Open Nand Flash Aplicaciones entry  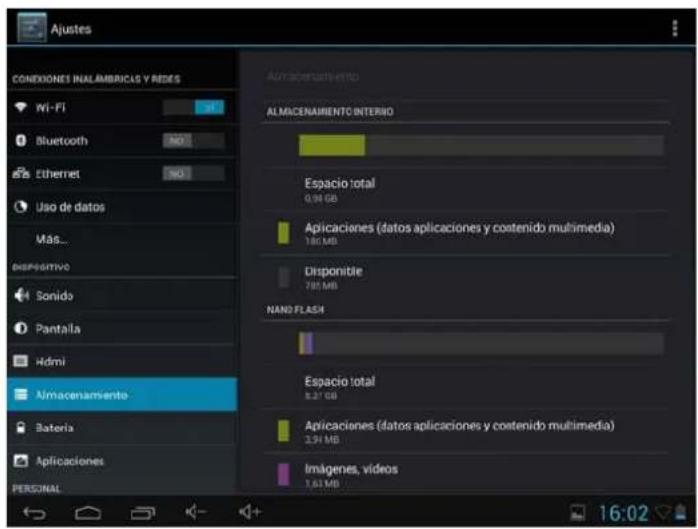tap(466, 431)
